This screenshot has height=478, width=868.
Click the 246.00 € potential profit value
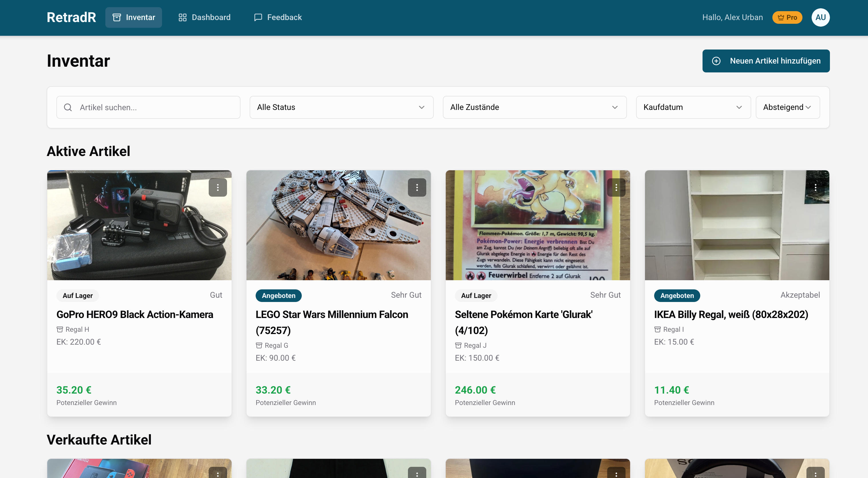pos(475,390)
